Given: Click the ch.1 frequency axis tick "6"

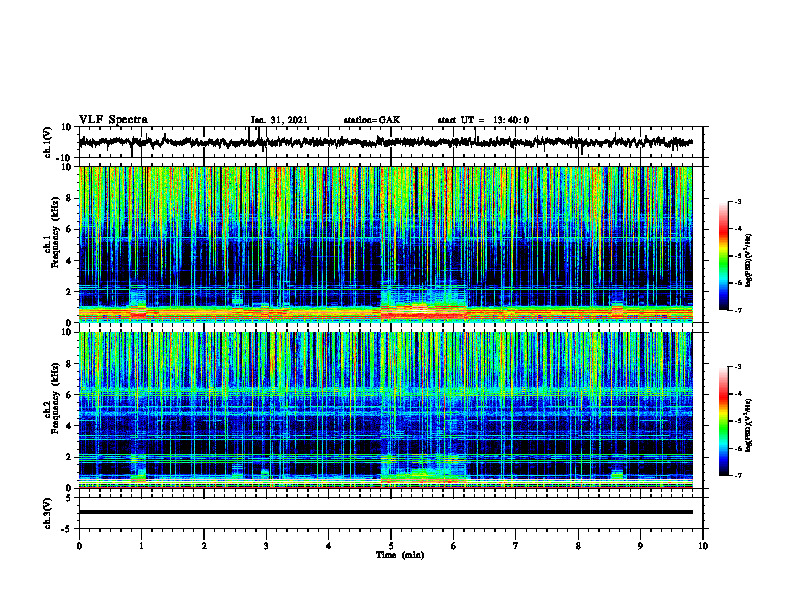Looking at the screenshot, I should 70,229.
